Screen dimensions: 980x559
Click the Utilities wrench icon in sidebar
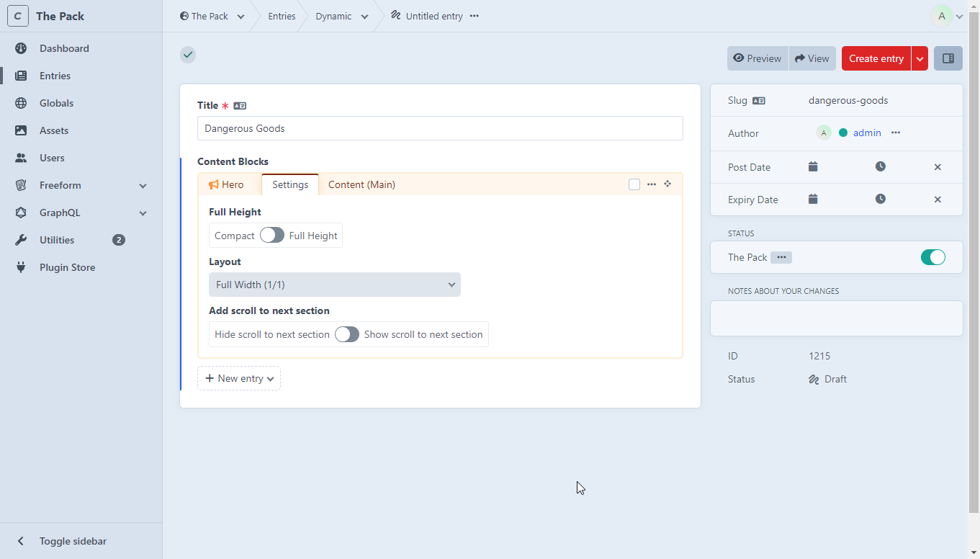(21, 240)
